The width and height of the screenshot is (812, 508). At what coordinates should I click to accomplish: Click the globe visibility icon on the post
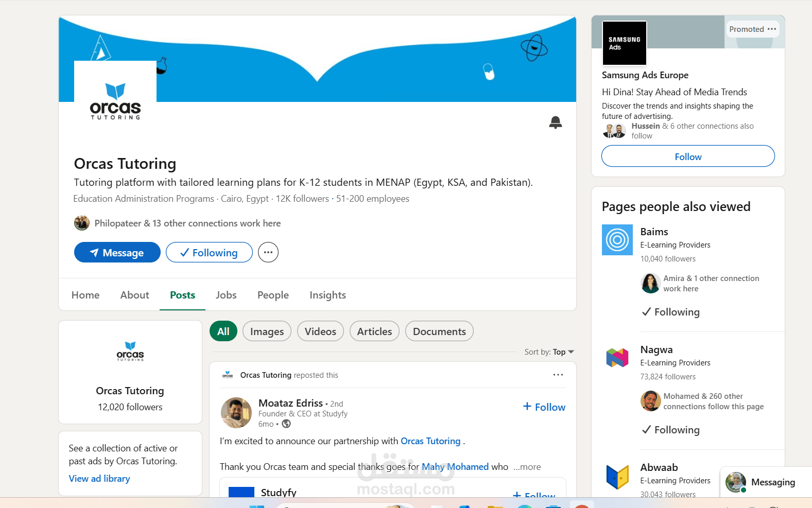click(286, 424)
